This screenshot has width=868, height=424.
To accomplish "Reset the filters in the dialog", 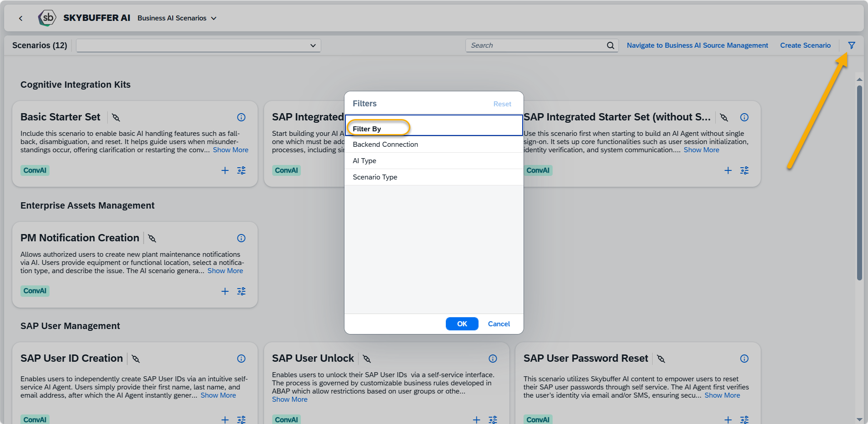I will [502, 104].
